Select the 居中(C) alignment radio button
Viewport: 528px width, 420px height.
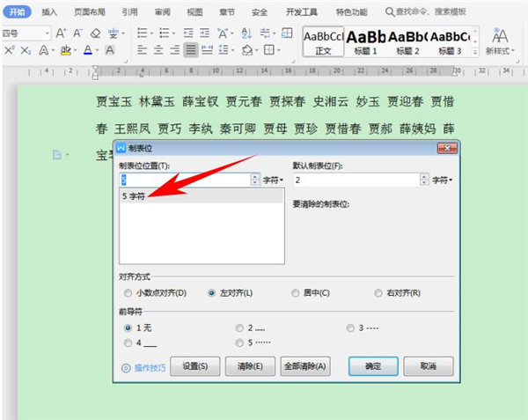click(x=296, y=293)
